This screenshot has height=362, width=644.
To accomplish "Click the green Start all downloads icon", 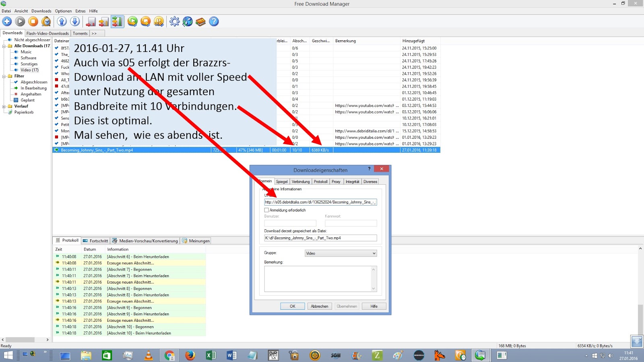I will (x=132, y=22).
